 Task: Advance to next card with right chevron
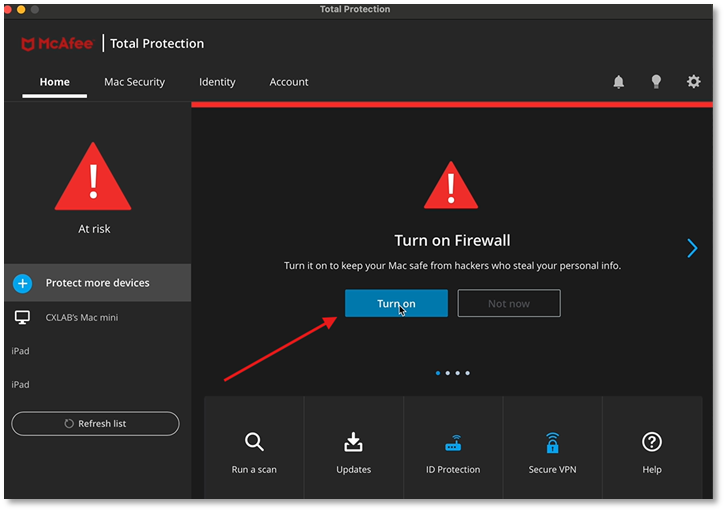point(692,248)
